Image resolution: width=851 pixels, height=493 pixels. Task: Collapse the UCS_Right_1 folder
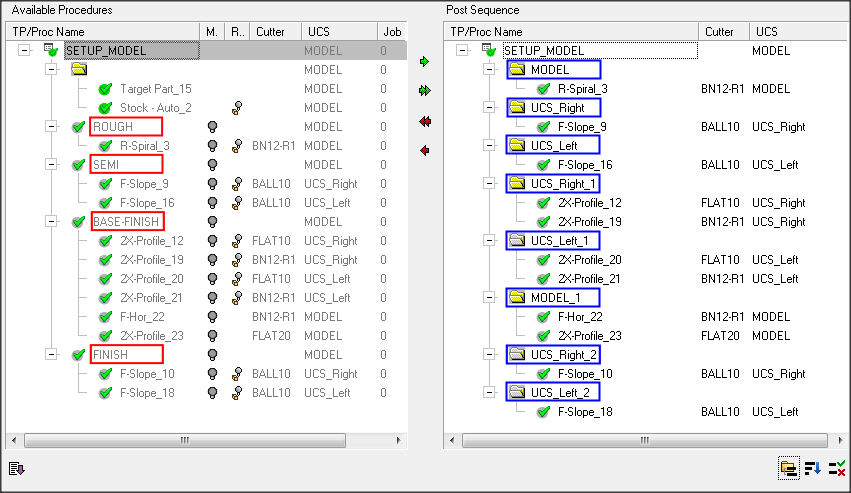click(489, 184)
